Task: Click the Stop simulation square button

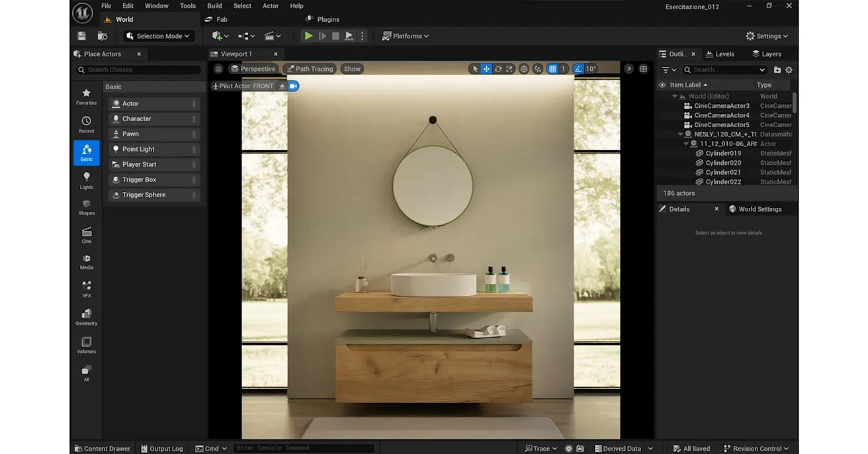Action: (x=335, y=36)
